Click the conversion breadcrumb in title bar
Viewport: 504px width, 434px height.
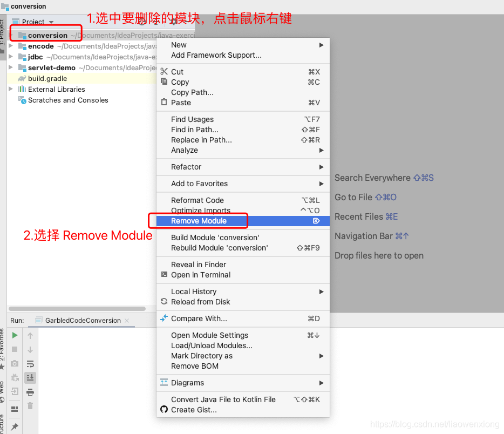coord(24,6)
